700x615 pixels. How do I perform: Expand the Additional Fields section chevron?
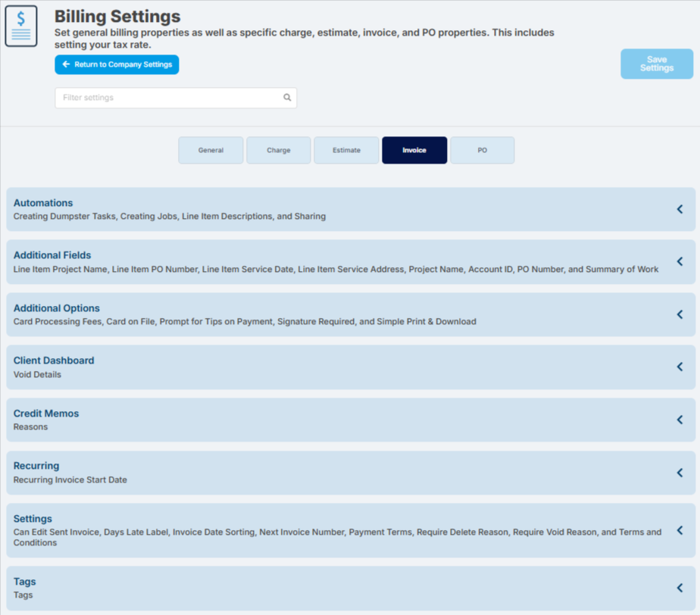[680, 261]
